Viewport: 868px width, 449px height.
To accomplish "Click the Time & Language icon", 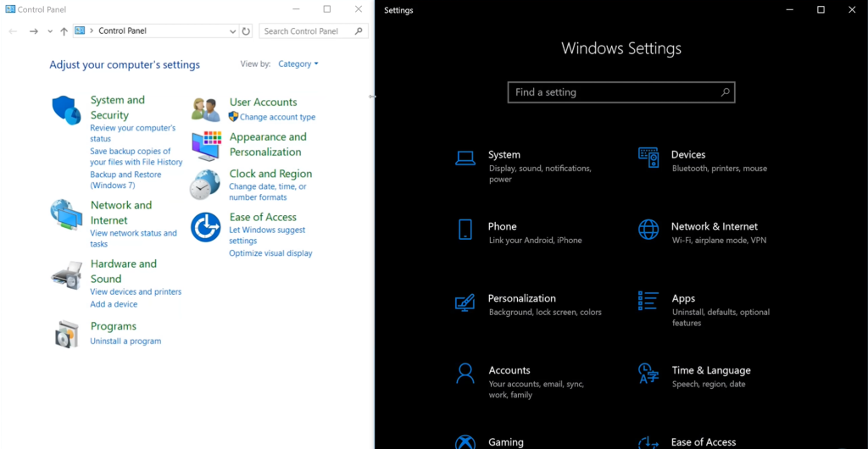I will [x=648, y=374].
